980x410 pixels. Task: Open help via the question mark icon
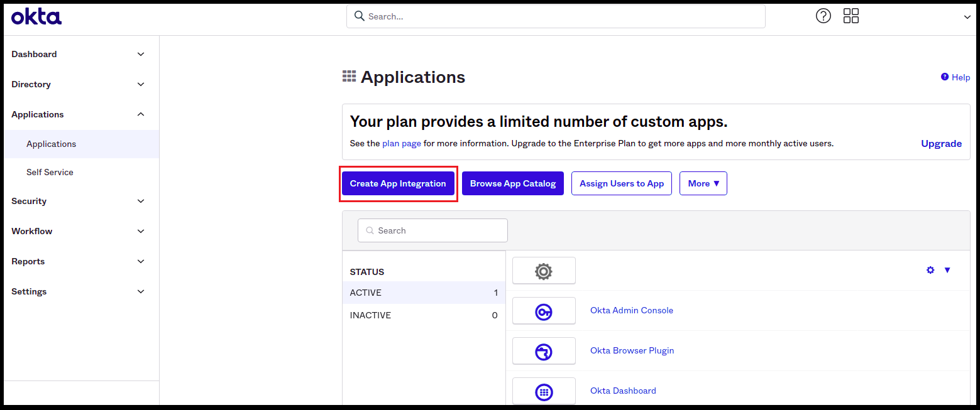tap(823, 16)
